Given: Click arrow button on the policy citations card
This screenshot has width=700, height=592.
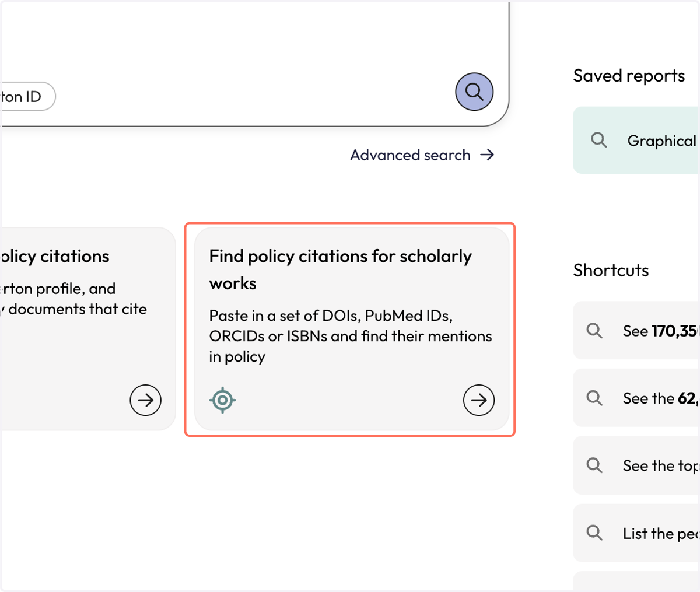Looking at the screenshot, I should [145, 400].
